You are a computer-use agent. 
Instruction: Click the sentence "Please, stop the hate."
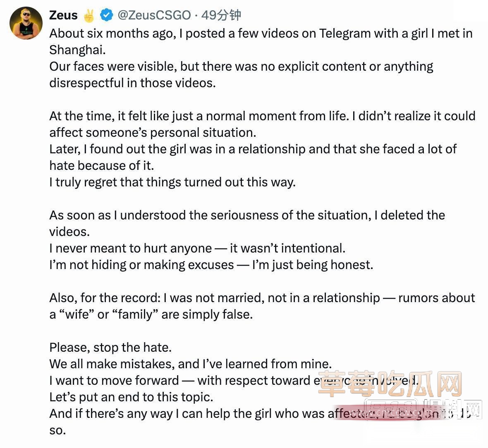[x=110, y=348]
